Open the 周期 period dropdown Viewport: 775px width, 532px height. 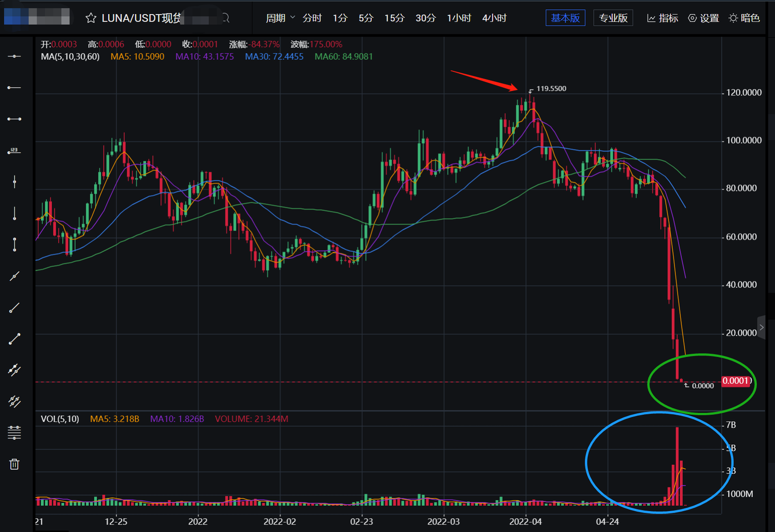[x=280, y=18]
